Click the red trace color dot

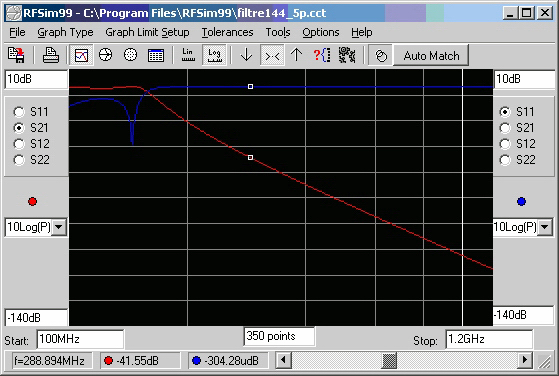coord(32,201)
